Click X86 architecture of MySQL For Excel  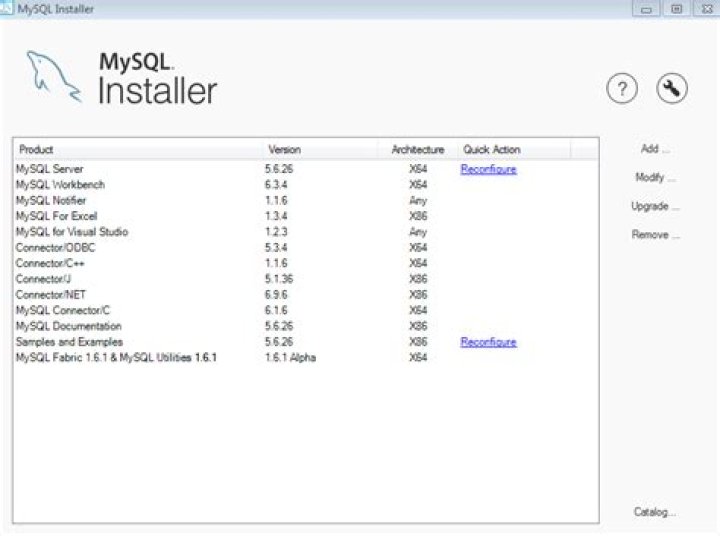pyautogui.click(x=418, y=216)
